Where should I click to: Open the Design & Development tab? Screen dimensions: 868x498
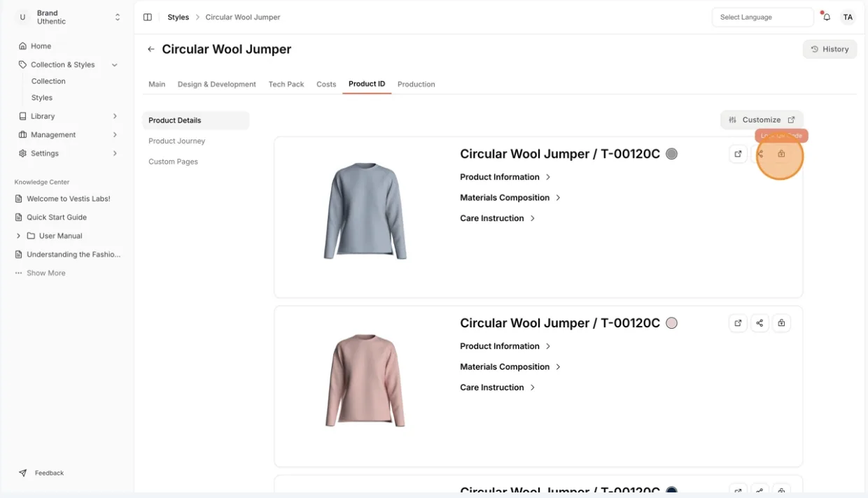click(217, 85)
